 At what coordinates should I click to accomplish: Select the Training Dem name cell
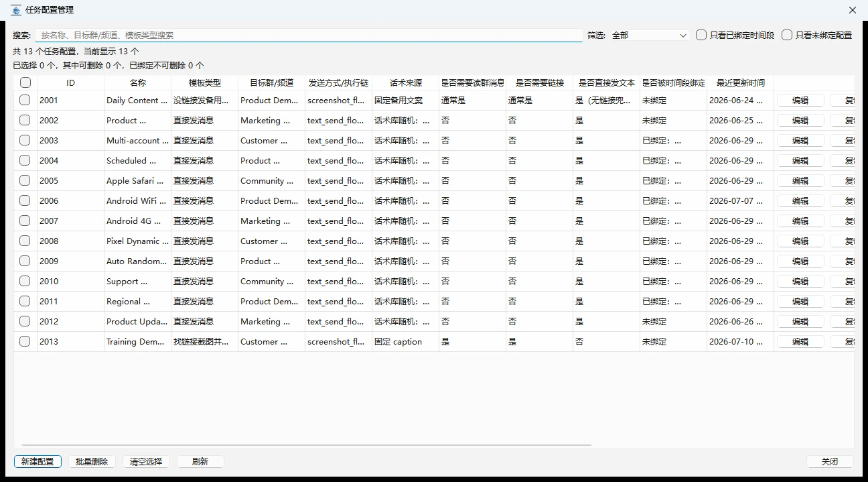click(x=137, y=341)
